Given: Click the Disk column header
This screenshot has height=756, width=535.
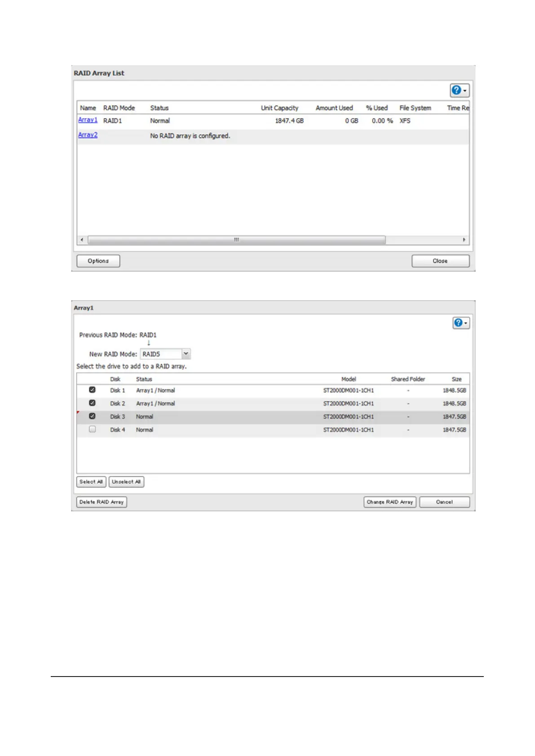Looking at the screenshot, I should click(x=115, y=379).
